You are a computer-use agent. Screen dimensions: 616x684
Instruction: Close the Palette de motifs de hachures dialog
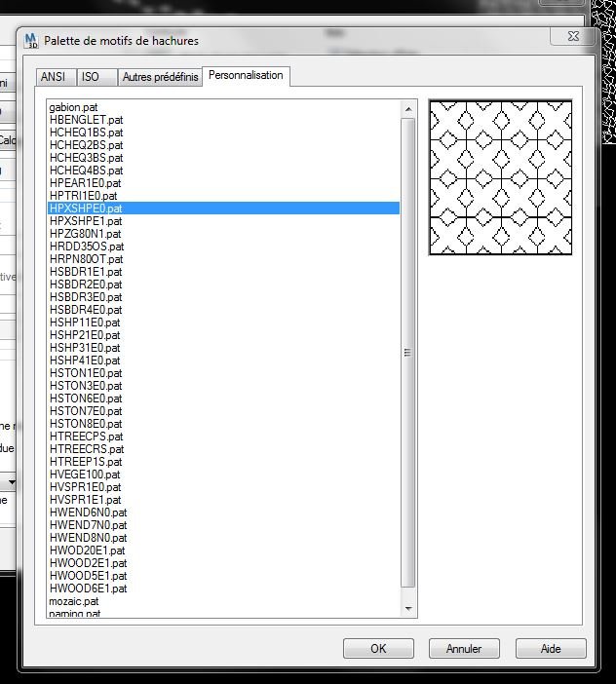point(573,36)
